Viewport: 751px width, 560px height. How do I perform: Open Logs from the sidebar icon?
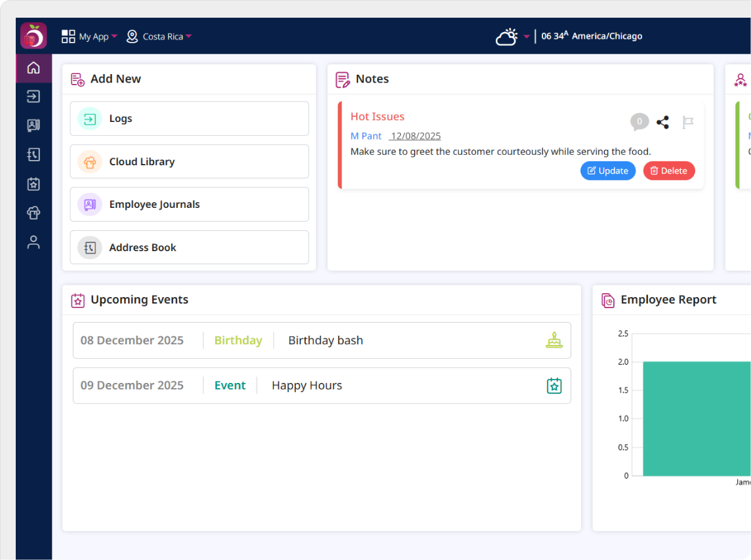tap(33, 96)
